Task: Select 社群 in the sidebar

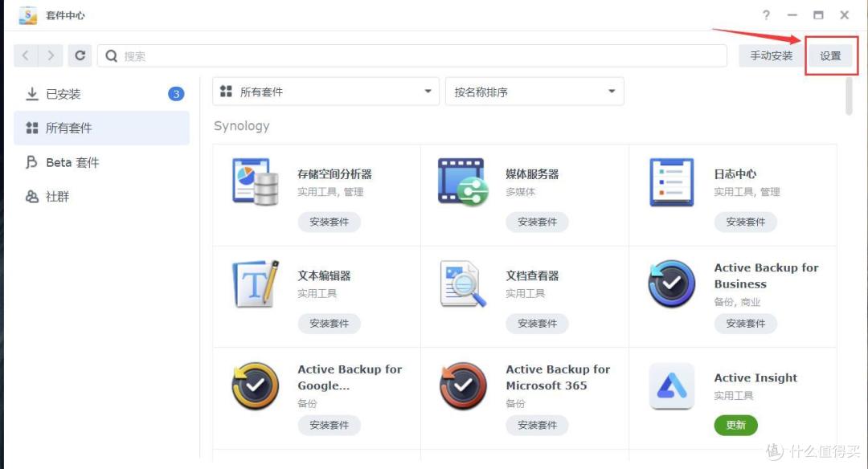Action: click(102, 196)
